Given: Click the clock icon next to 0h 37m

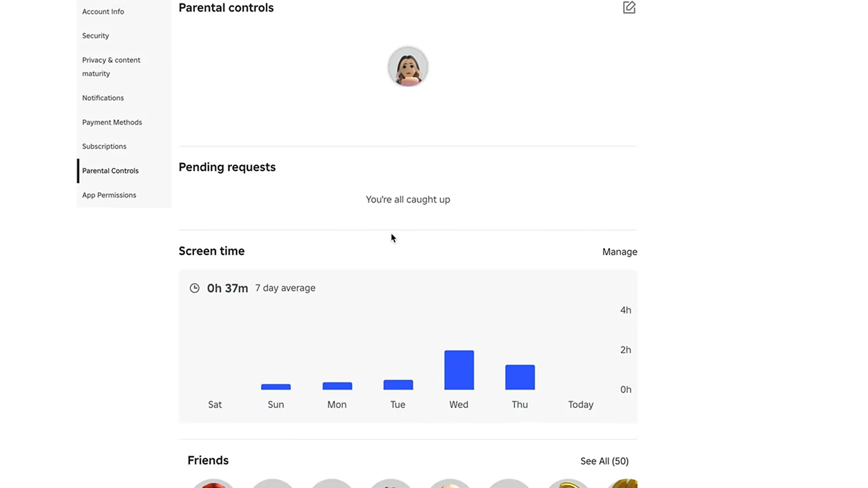Looking at the screenshot, I should pyautogui.click(x=194, y=288).
